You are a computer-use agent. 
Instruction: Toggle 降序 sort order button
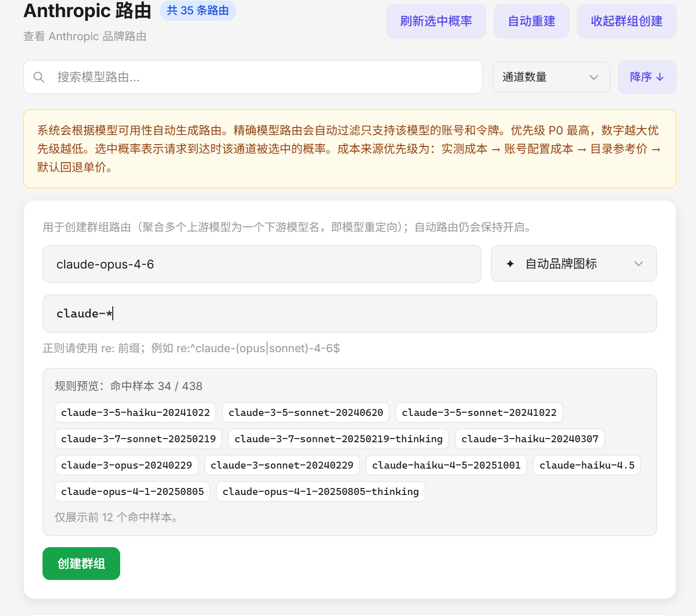click(x=647, y=77)
